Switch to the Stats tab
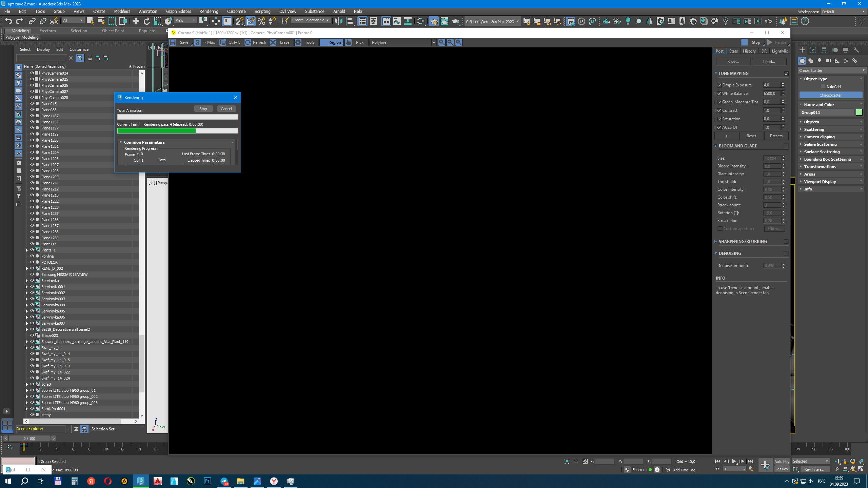 (x=733, y=51)
